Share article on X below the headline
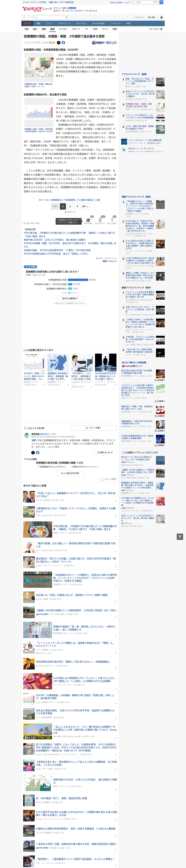The image size is (186, 868). pos(58,43)
